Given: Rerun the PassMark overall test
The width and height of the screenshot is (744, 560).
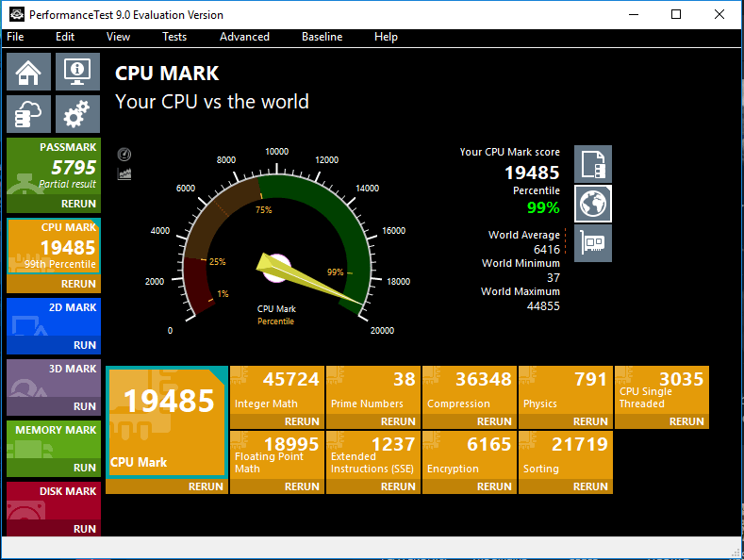Looking at the screenshot, I should tap(78, 204).
